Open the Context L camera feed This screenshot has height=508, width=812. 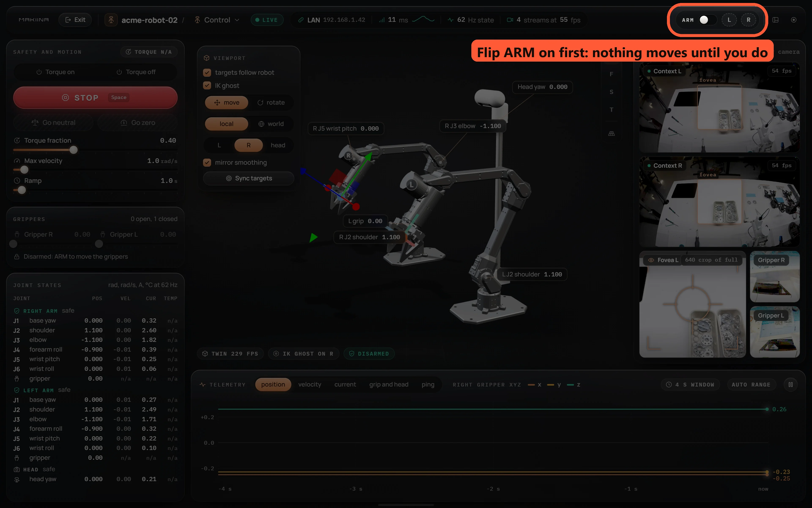719,108
